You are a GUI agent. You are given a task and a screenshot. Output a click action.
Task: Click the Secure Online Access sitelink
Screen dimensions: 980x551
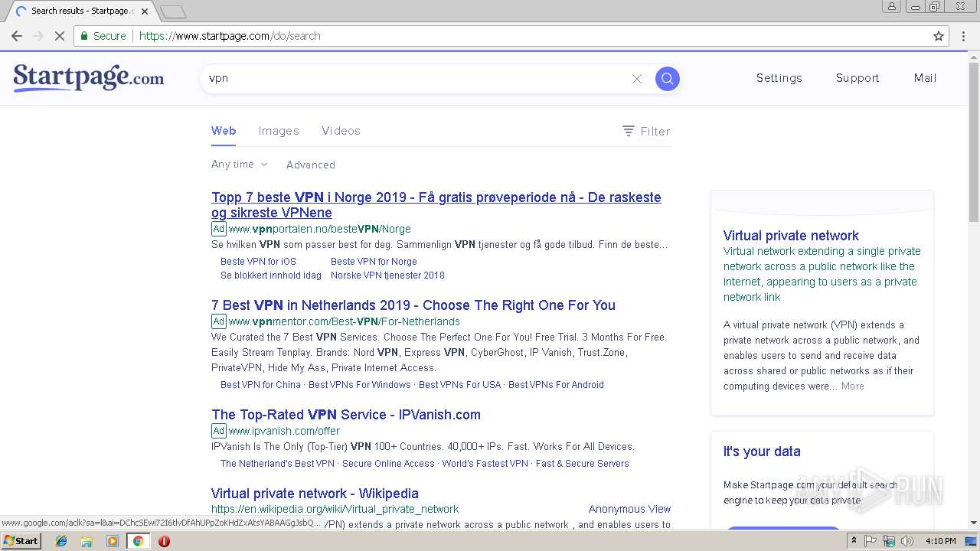point(388,464)
